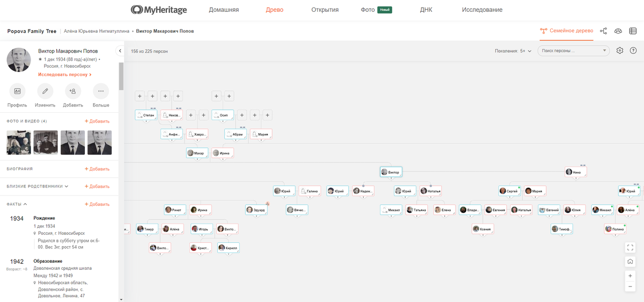This screenshot has height=302, width=644.
Task: Open the Поколения 5+ dropdown
Action: 513,51
